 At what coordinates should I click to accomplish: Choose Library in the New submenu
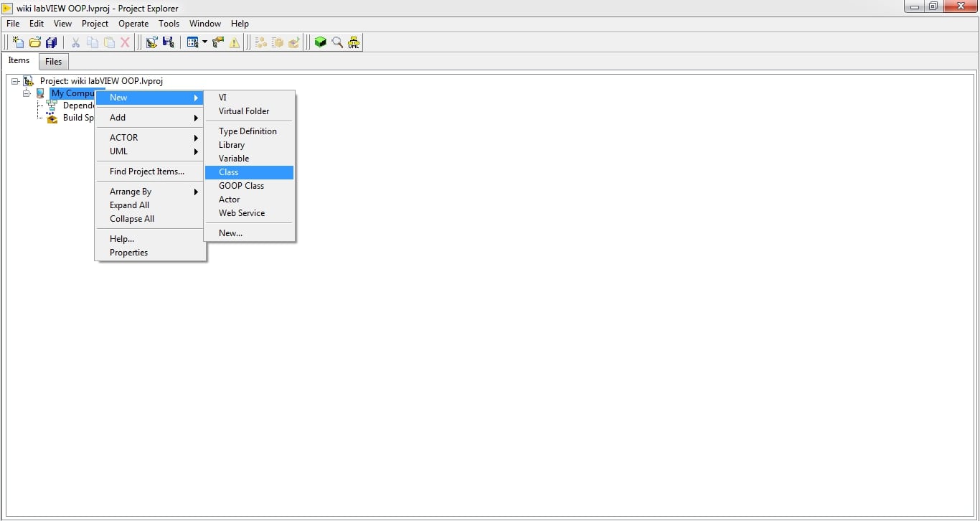tap(249, 145)
